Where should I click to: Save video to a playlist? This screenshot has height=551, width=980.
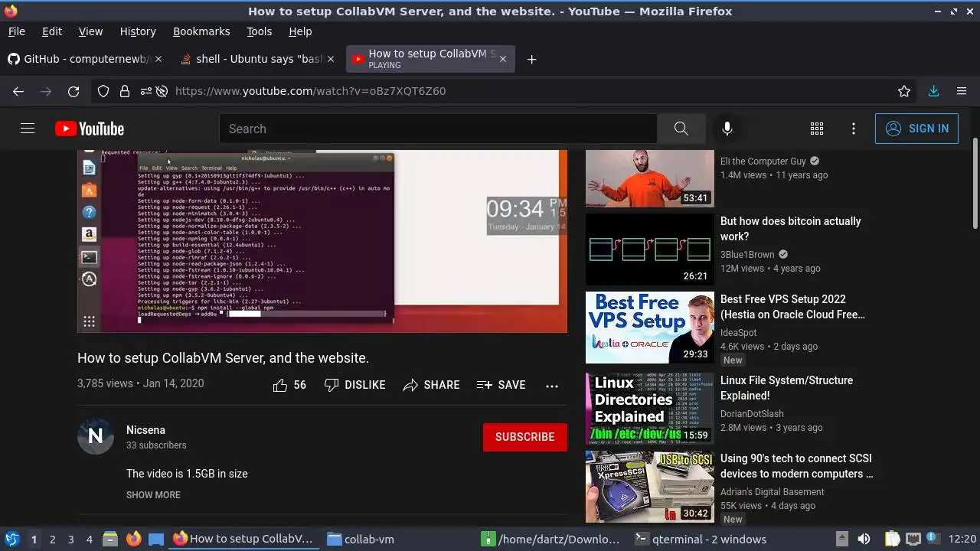pyautogui.click(x=501, y=385)
